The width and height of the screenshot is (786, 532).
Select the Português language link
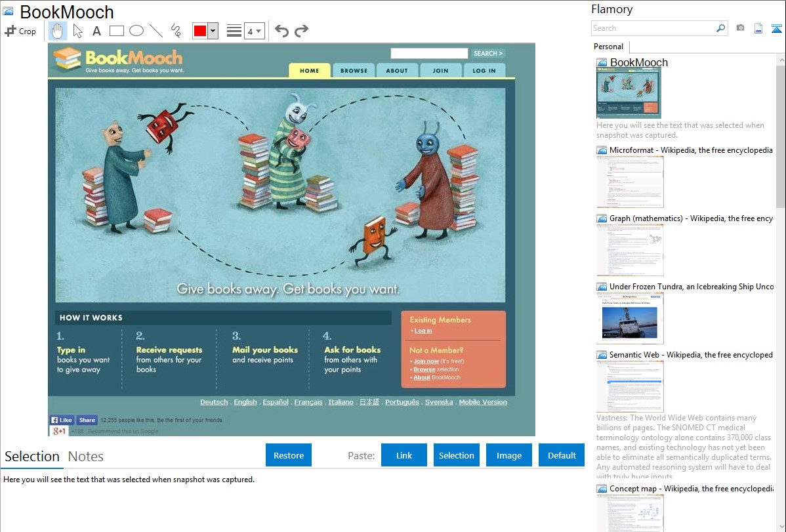[402, 402]
